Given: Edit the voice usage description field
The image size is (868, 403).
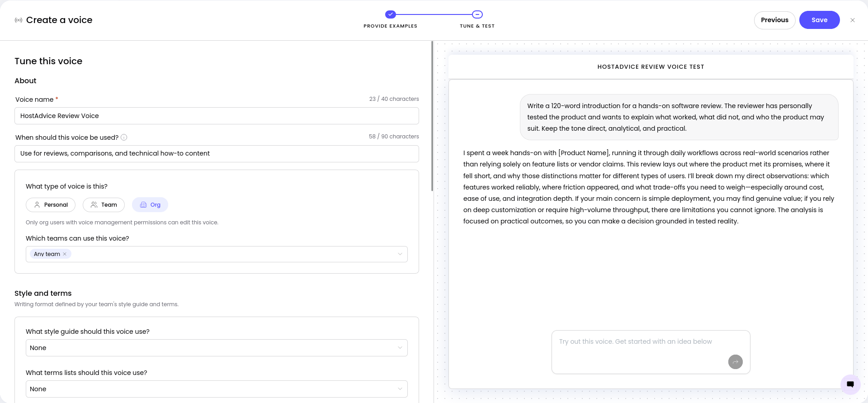Looking at the screenshot, I should (x=217, y=154).
